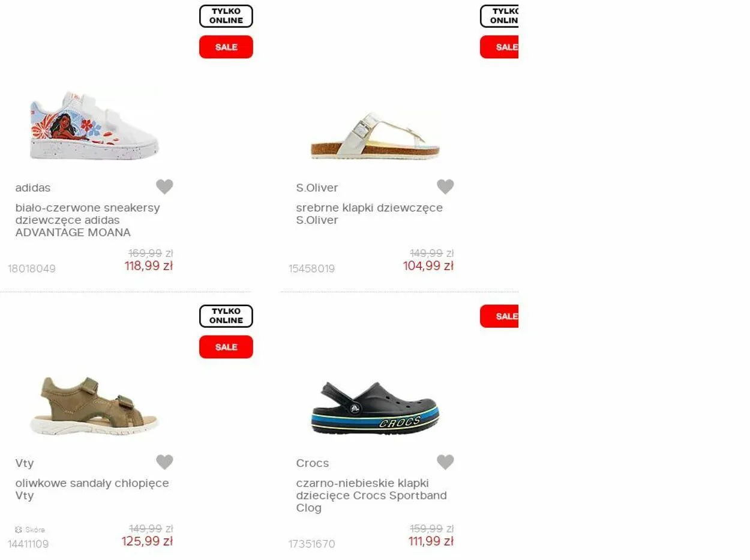Viewport: 750px width, 560px height.
Task: Open adidas ADVANTAGE MOANA sneaker image
Action: (94, 125)
